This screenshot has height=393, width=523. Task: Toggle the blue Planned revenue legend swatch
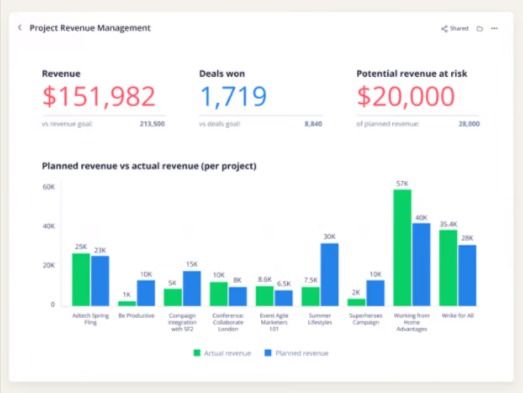[268, 353]
